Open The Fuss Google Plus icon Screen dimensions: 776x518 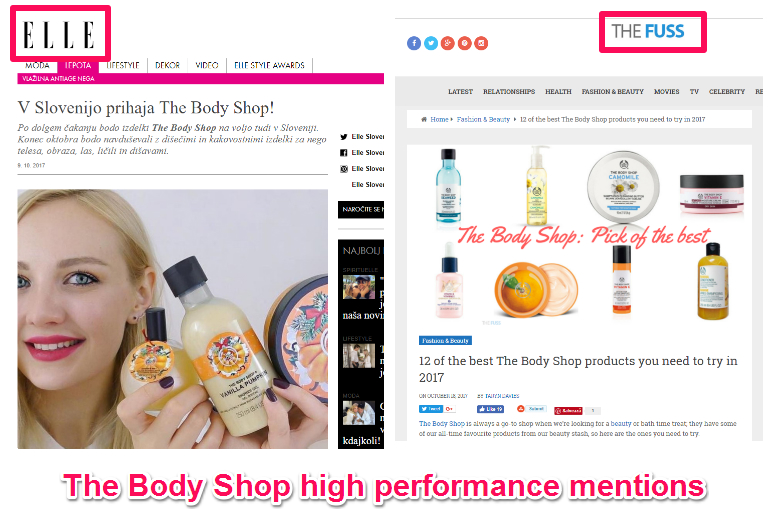[x=447, y=44]
